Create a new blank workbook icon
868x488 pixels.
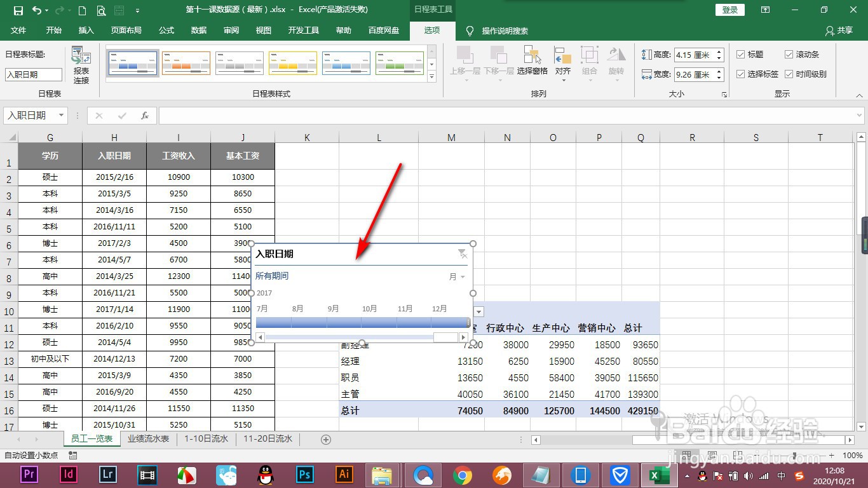[x=82, y=10]
